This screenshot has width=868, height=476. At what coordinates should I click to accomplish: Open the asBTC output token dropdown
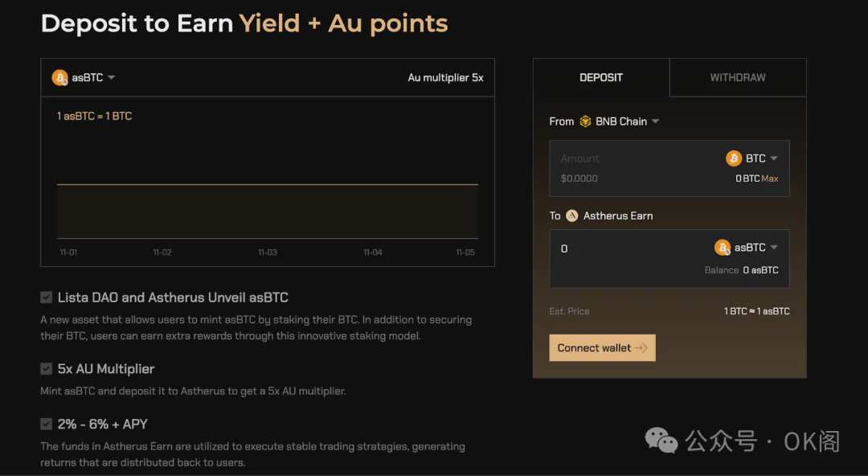pyautogui.click(x=774, y=248)
